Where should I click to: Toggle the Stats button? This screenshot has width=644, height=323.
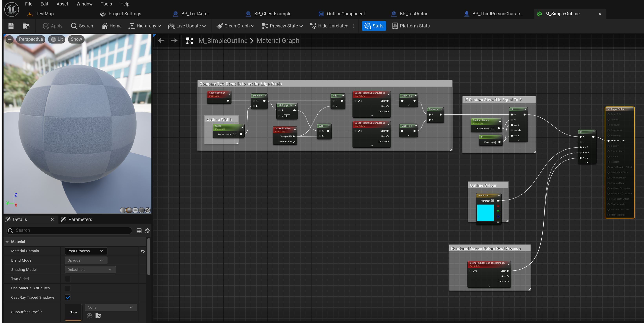[x=374, y=26]
